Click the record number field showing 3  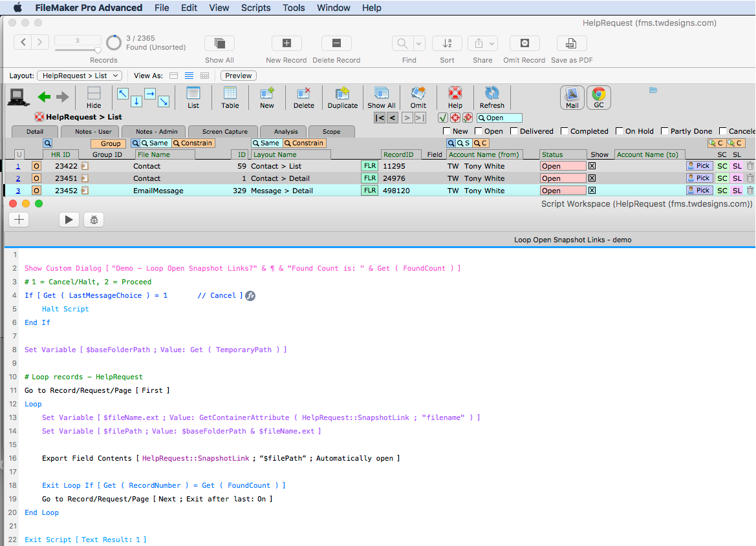[x=78, y=41]
